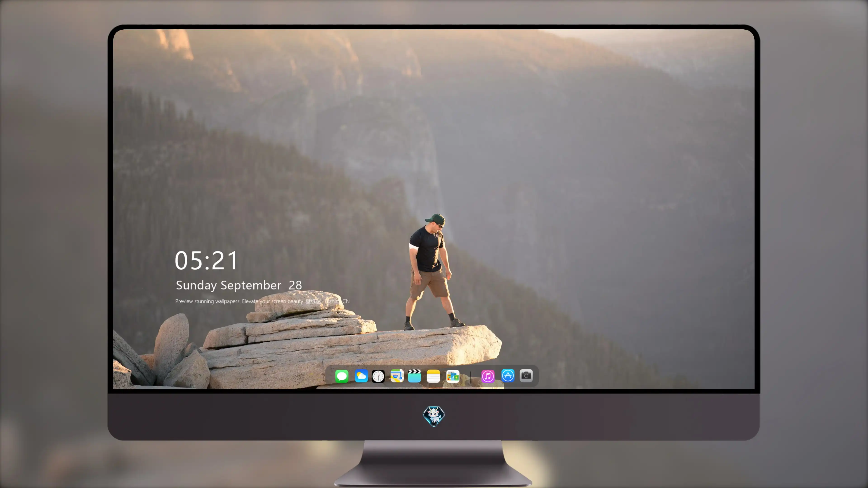Open the yellow Notes app
This screenshot has width=868, height=488.
pos(433,376)
